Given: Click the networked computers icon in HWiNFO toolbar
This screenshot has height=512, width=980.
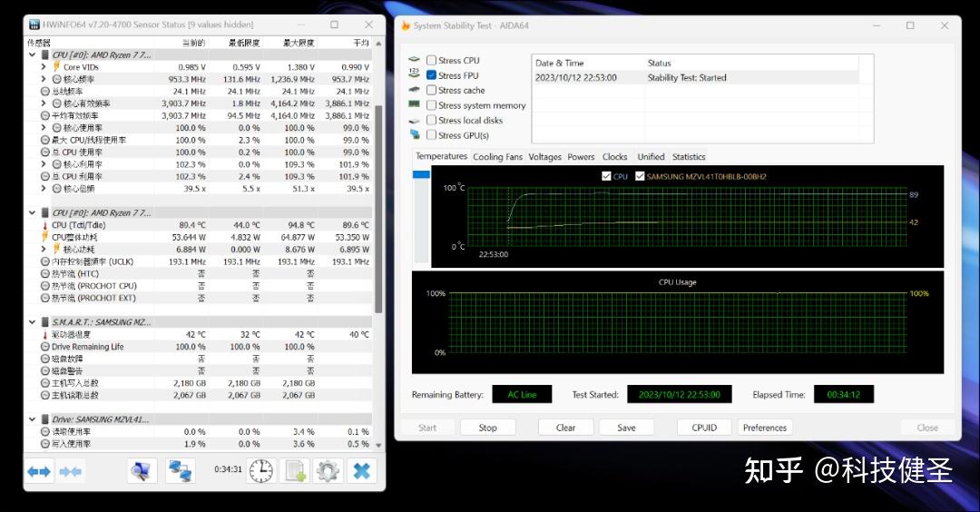Looking at the screenshot, I should click(x=180, y=471).
